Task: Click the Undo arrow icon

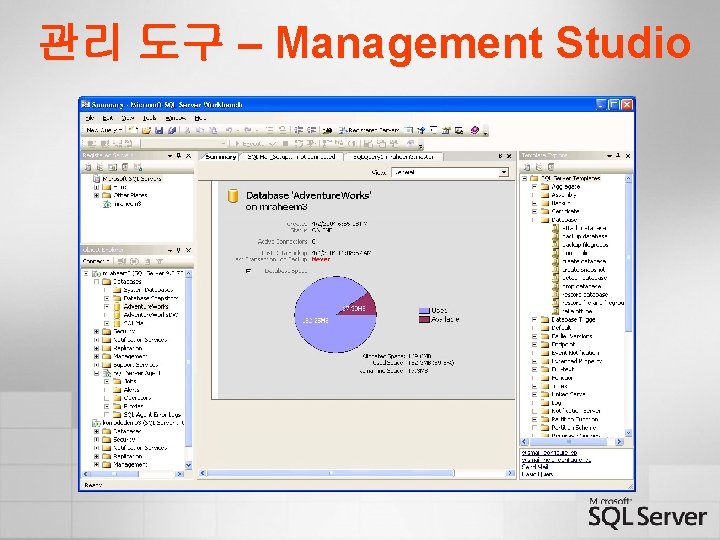Action: point(230,130)
